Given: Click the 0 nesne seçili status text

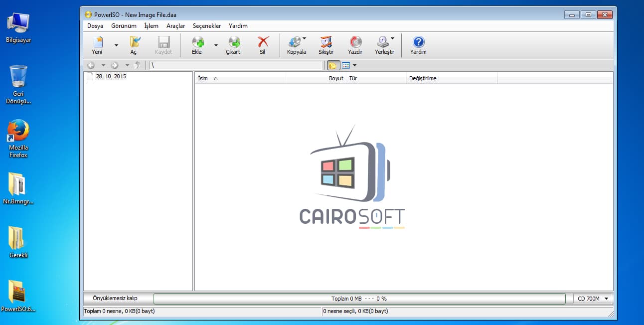Looking at the screenshot, I should pos(355,311).
